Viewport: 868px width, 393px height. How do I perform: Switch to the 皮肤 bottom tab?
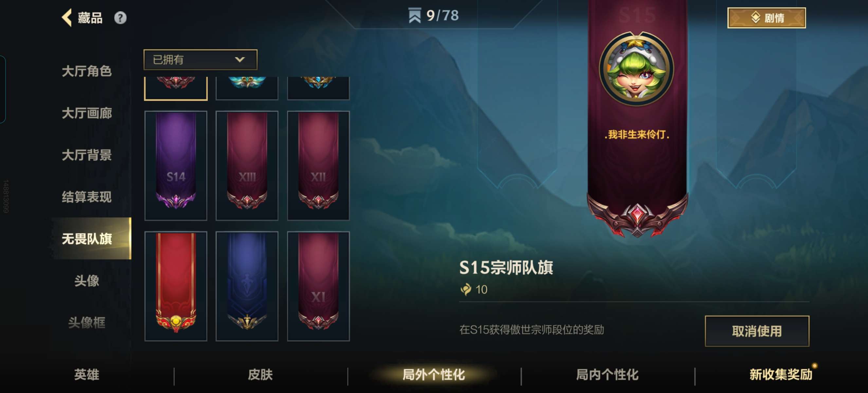[x=260, y=374]
